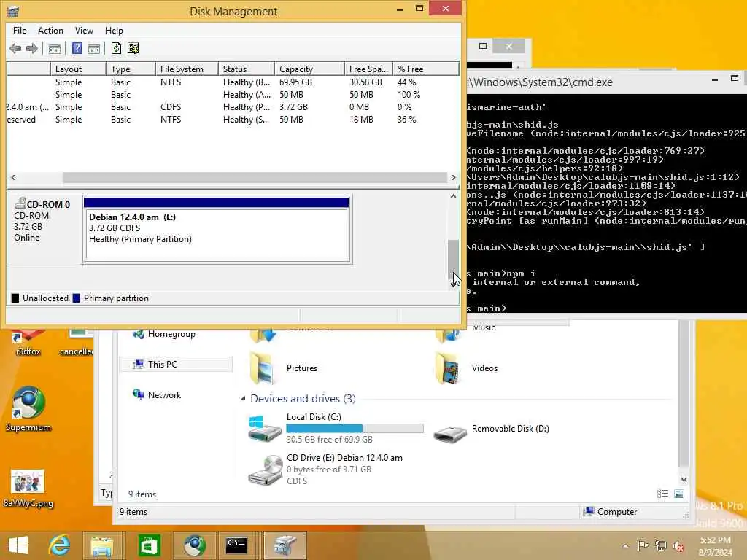This screenshot has height=560, width=747.
Task: Click scroll-up arrow in disk graphical pane
Action: click(x=453, y=196)
